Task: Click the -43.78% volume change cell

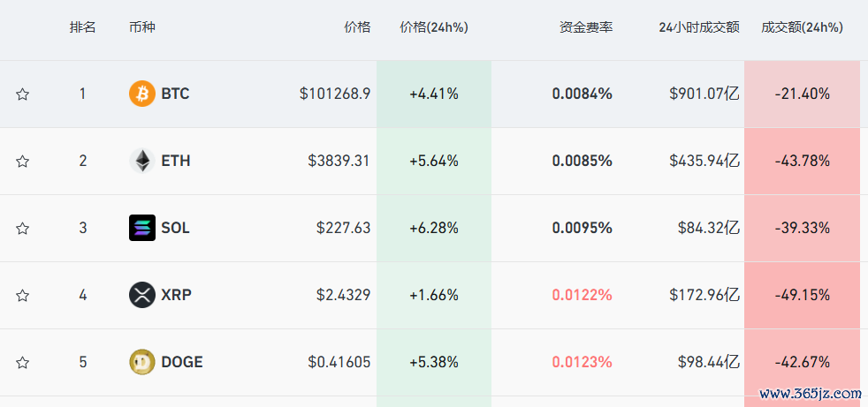Action: [802, 161]
